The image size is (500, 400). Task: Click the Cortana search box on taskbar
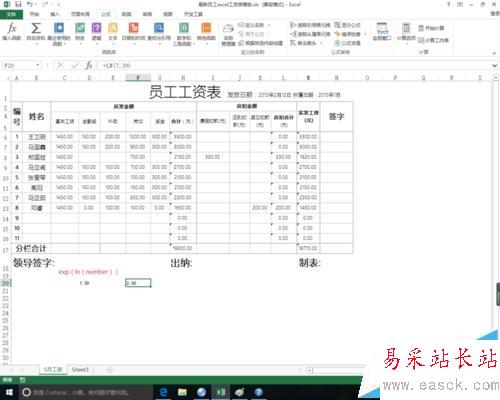[85, 392]
